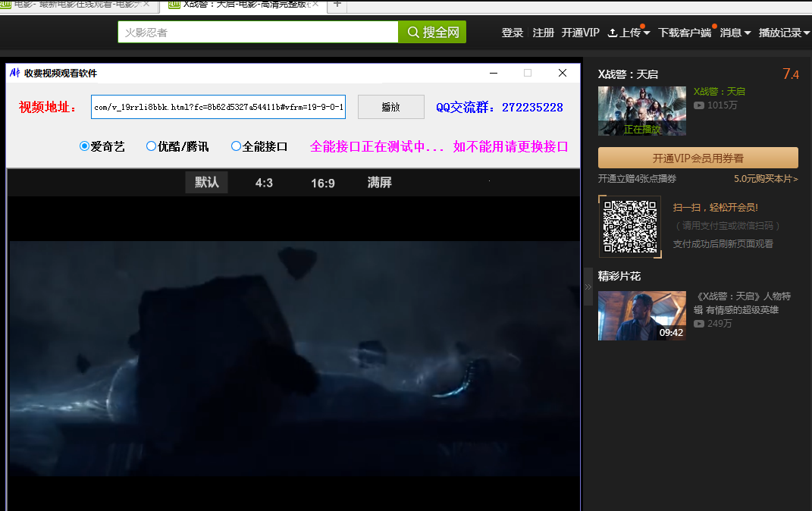The width and height of the screenshot is (812, 511).
Task: Click the upload arrow icon
Action: [x=613, y=33]
